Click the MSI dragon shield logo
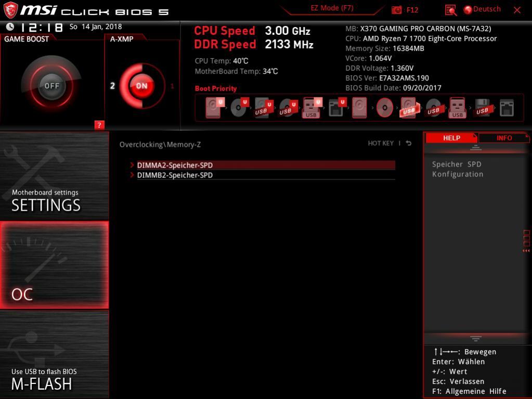The height and width of the screenshot is (399, 532). coord(10,10)
